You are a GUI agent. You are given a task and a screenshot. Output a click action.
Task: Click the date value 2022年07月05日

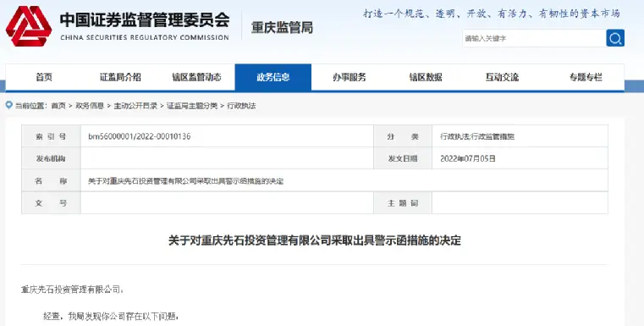click(x=468, y=158)
